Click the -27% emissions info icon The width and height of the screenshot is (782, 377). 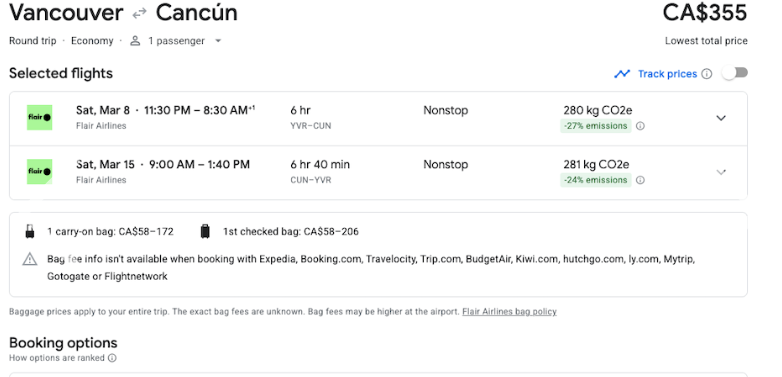pos(640,126)
